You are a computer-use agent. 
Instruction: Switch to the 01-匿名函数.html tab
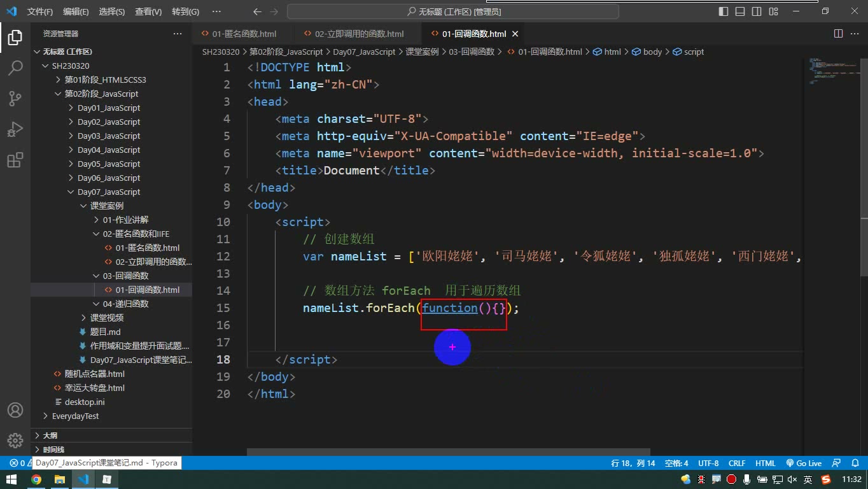pyautogui.click(x=244, y=34)
